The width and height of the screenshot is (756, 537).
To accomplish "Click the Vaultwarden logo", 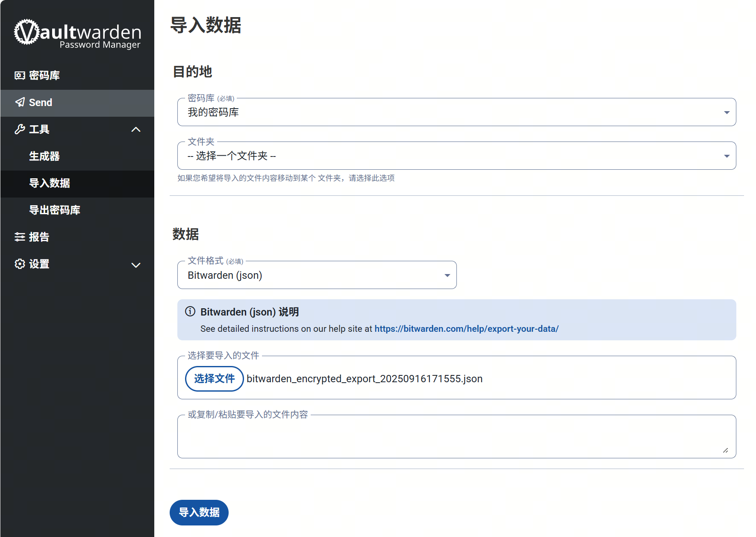I will tap(77, 34).
